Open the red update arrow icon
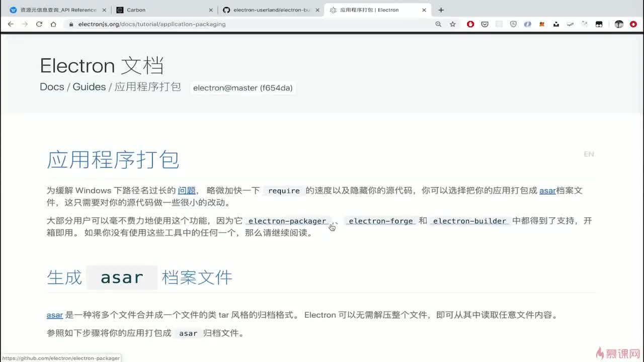The image size is (644, 362). (633, 24)
